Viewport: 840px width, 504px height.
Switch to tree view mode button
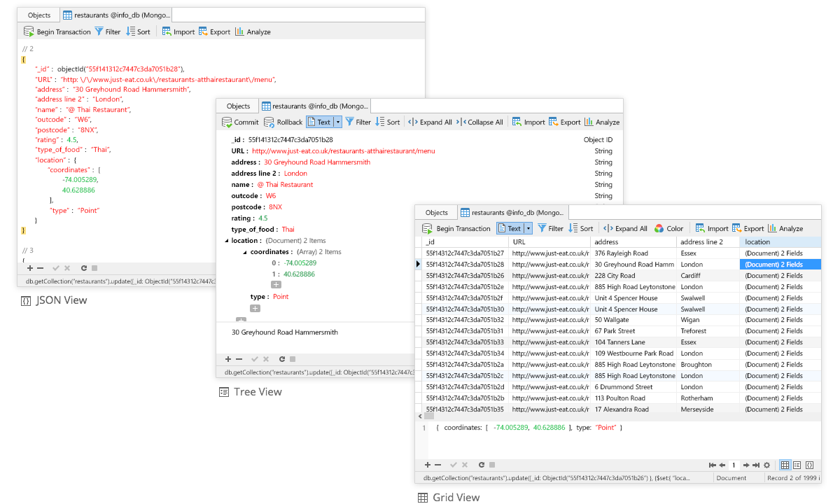[797, 465]
